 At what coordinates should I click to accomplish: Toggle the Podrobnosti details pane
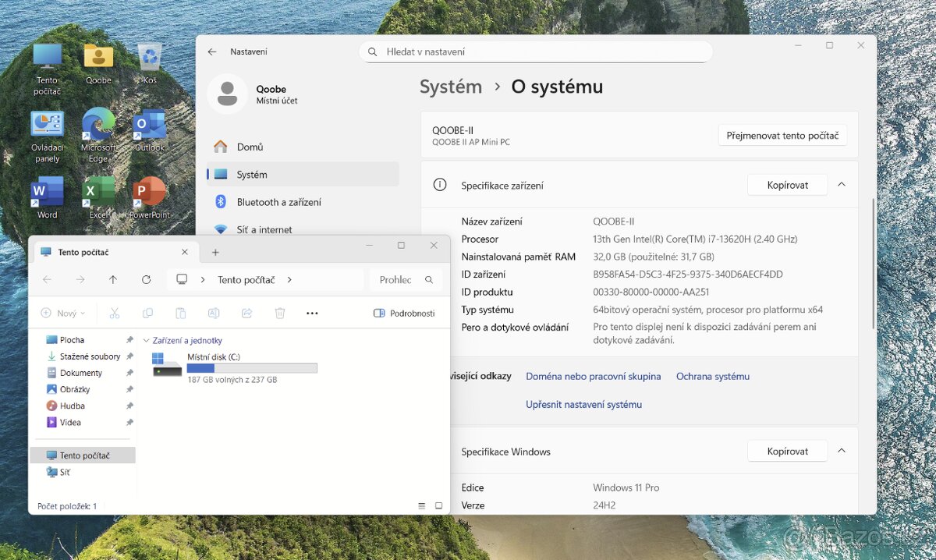[x=404, y=314]
